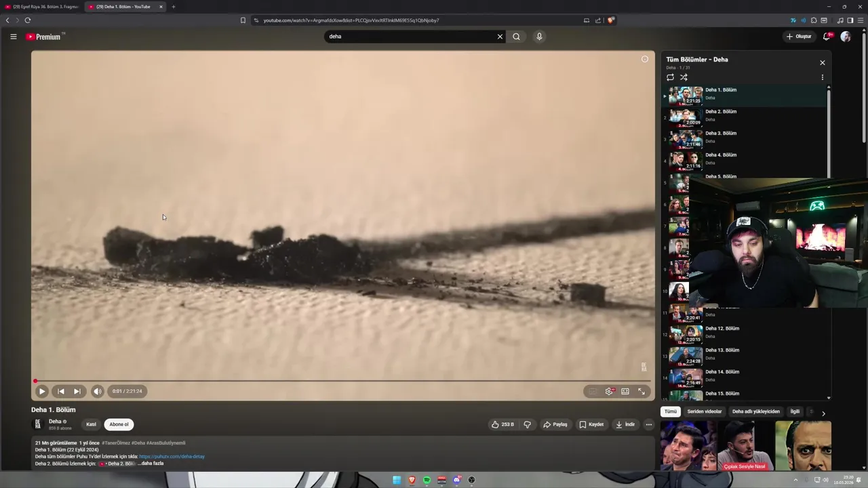Open a new browser tab
868x488 pixels.
click(174, 7)
